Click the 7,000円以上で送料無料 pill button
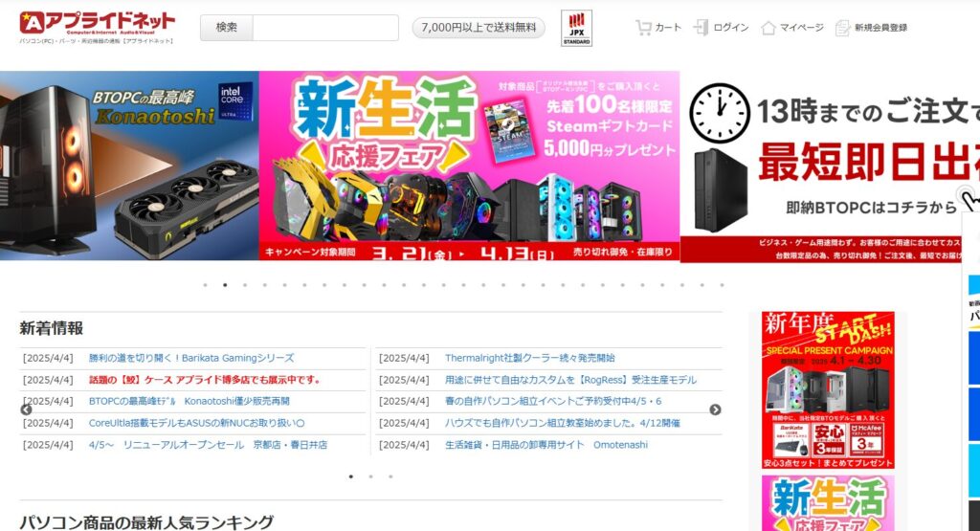The height and width of the screenshot is (531, 980). [x=479, y=28]
